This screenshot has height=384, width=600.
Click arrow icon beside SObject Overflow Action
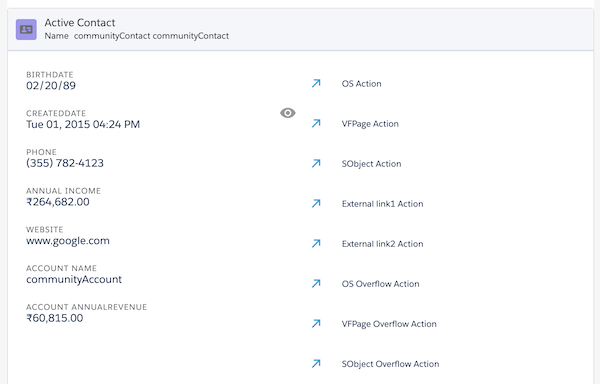pyautogui.click(x=316, y=363)
